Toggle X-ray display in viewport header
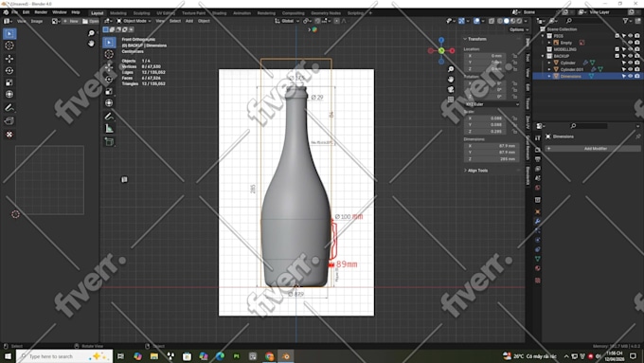644x363 pixels. point(492,21)
